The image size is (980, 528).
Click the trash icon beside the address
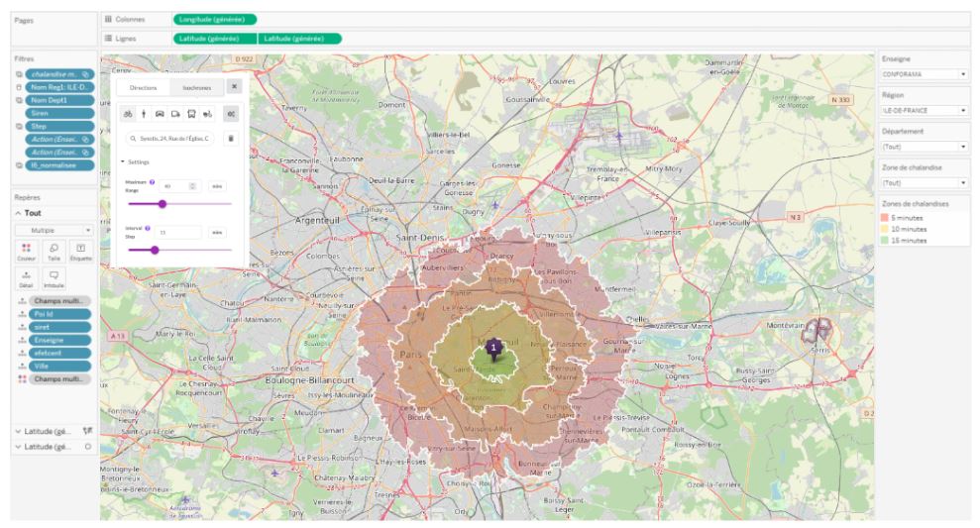click(x=231, y=139)
